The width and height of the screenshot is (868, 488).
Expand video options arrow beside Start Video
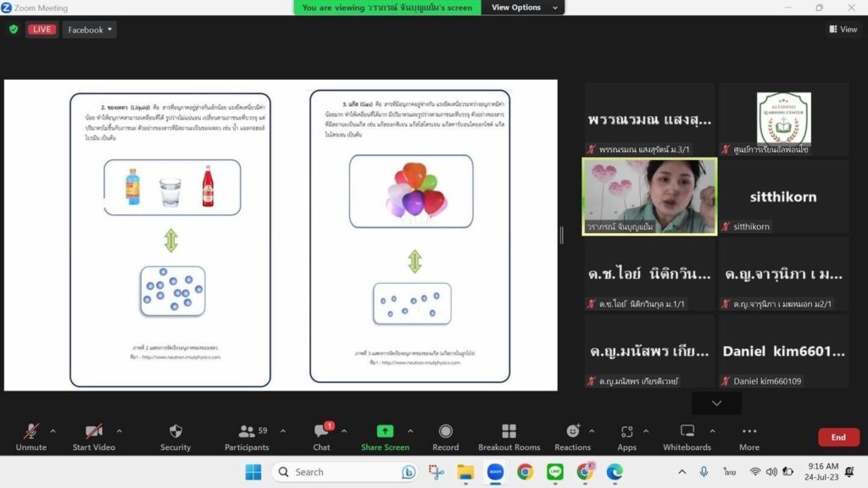pyautogui.click(x=119, y=430)
